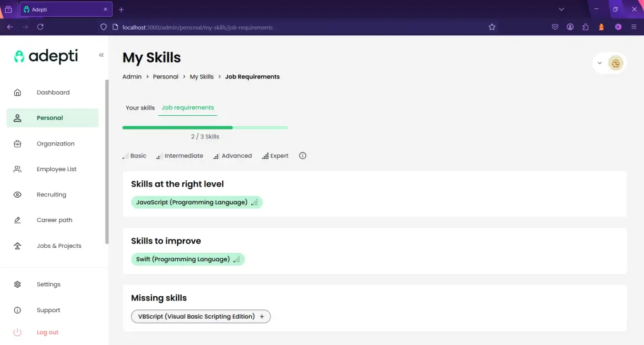Click the Organization briefcase icon

click(x=17, y=144)
